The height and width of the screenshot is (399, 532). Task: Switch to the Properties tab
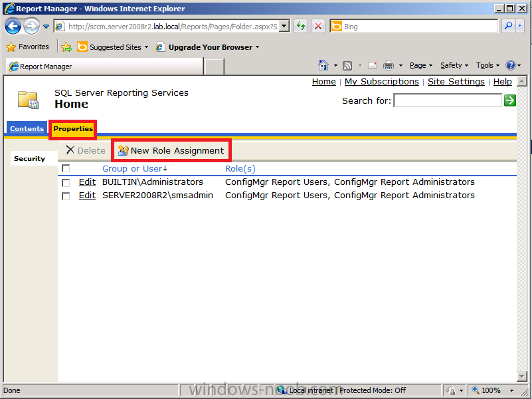tap(73, 129)
